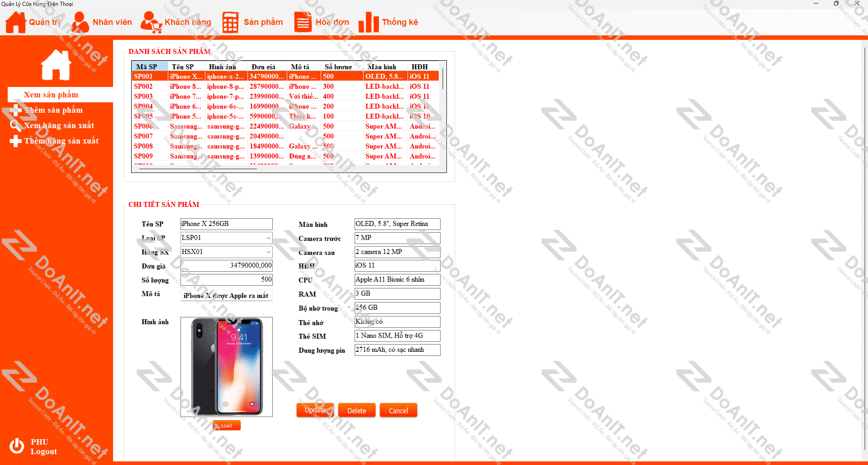Open Xem hãng sản xuất in sidebar
This screenshot has height=465, width=868.
tap(59, 125)
